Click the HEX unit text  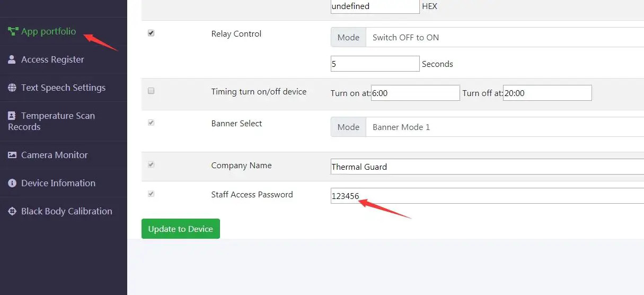[x=429, y=6]
